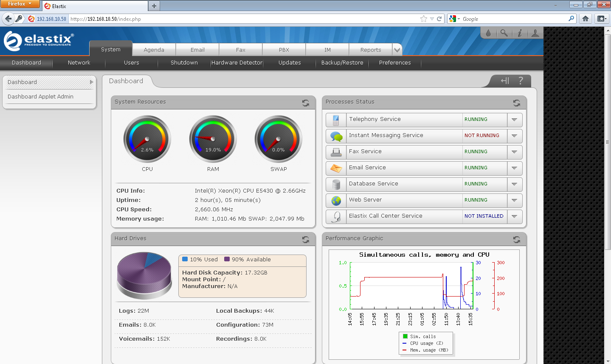This screenshot has width=611, height=364.
Task: Open the Updates page
Action: tap(290, 63)
